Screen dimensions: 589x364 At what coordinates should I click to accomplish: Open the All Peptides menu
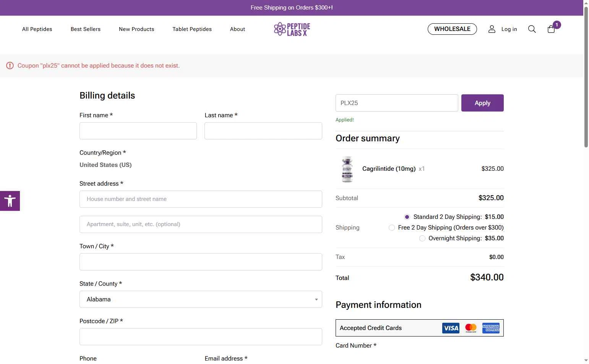(37, 29)
